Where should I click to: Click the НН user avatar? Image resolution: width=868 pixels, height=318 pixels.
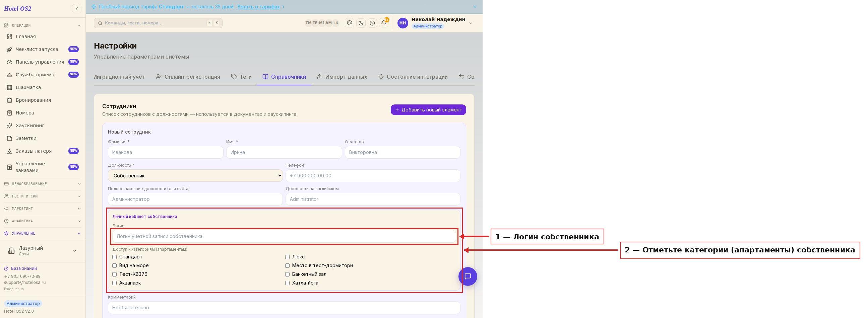pos(402,23)
